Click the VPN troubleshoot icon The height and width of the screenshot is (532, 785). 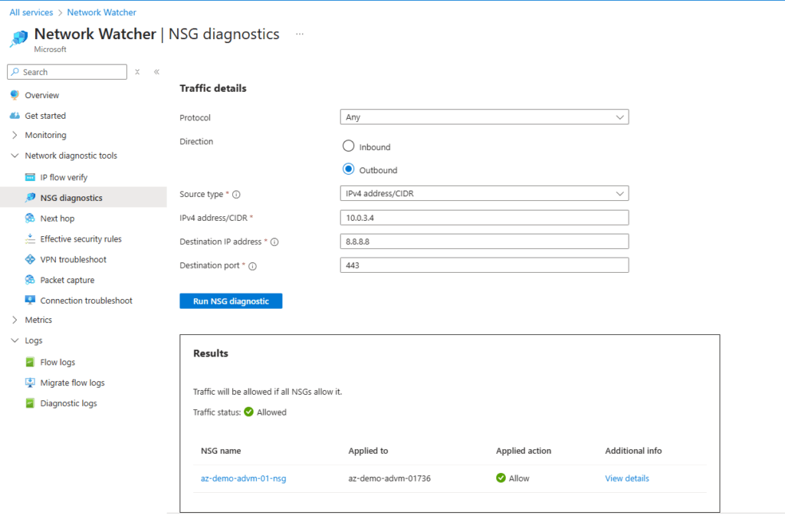pos(30,260)
